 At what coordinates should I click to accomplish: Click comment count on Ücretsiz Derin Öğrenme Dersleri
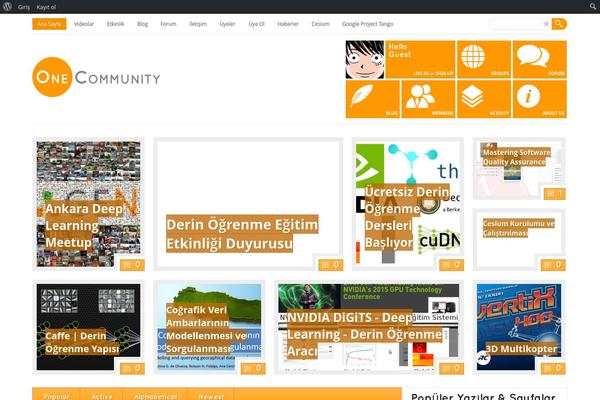452,264
